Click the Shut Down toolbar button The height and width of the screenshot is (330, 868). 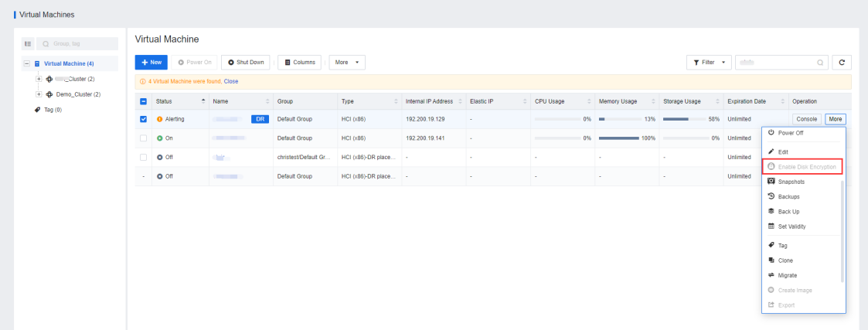(x=246, y=63)
